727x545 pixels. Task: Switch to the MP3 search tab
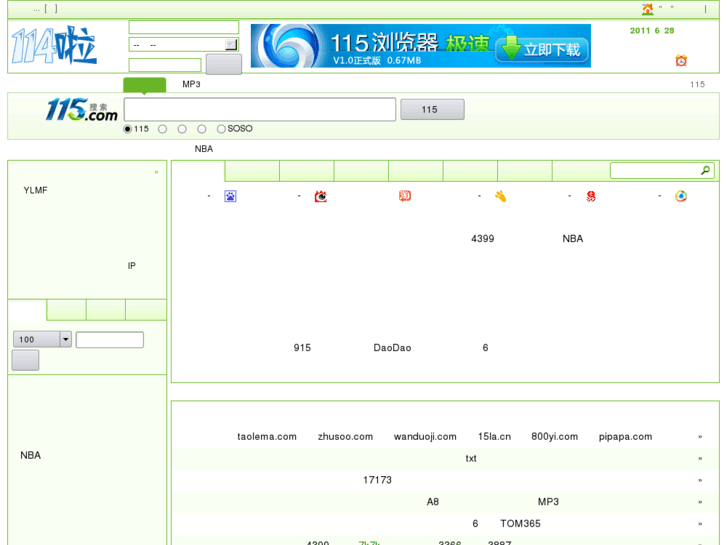191,85
